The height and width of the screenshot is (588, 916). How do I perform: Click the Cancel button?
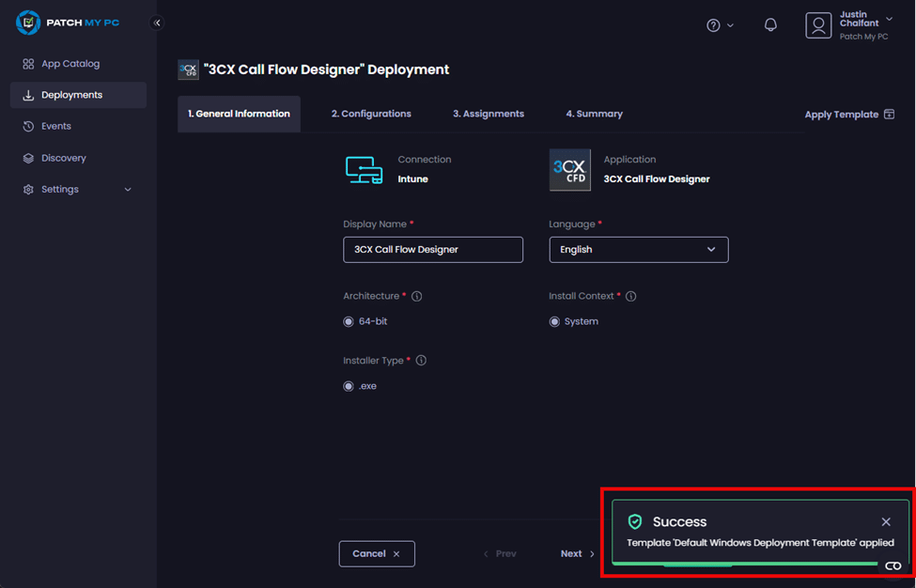tap(376, 554)
